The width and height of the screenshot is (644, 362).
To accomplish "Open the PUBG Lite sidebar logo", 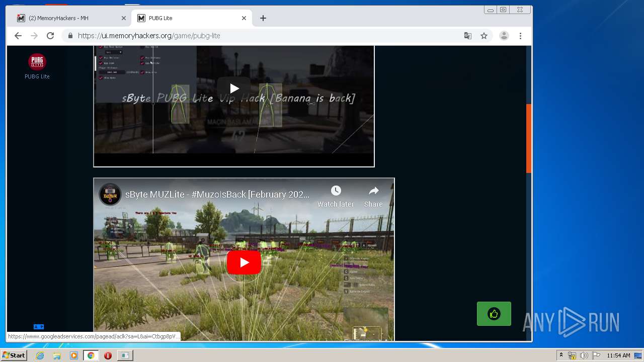I will click(x=37, y=62).
